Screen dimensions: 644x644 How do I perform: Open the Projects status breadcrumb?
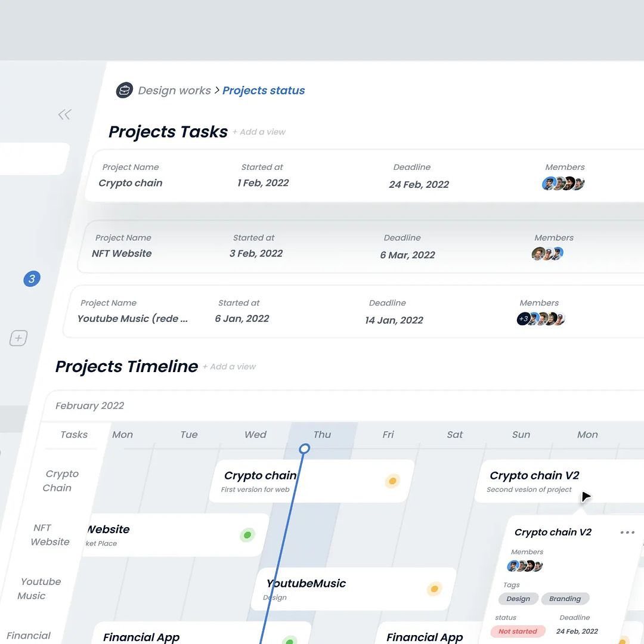coord(264,91)
